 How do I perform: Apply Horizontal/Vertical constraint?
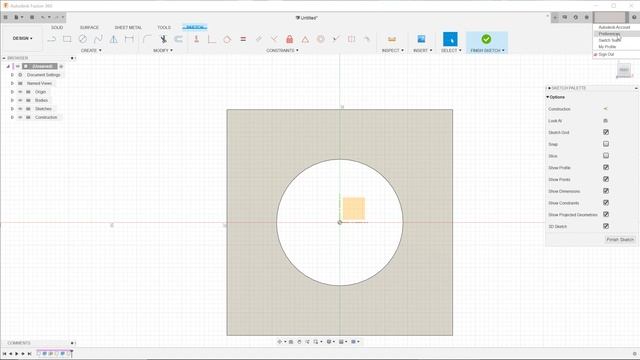pos(196,39)
